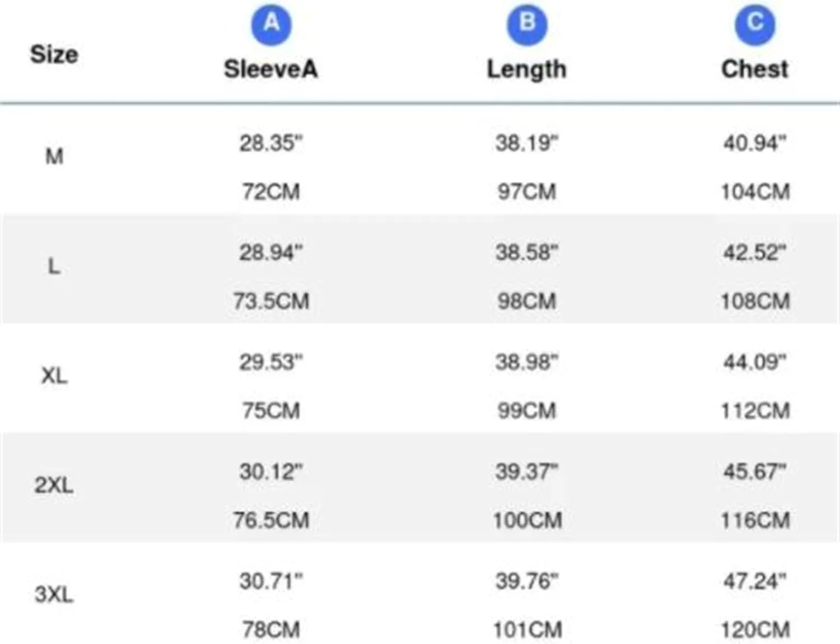Select the 3XL size row label

(54, 594)
